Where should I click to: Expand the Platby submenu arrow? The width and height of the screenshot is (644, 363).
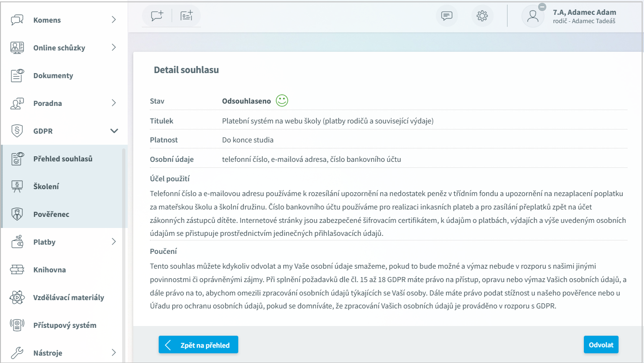click(114, 242)
